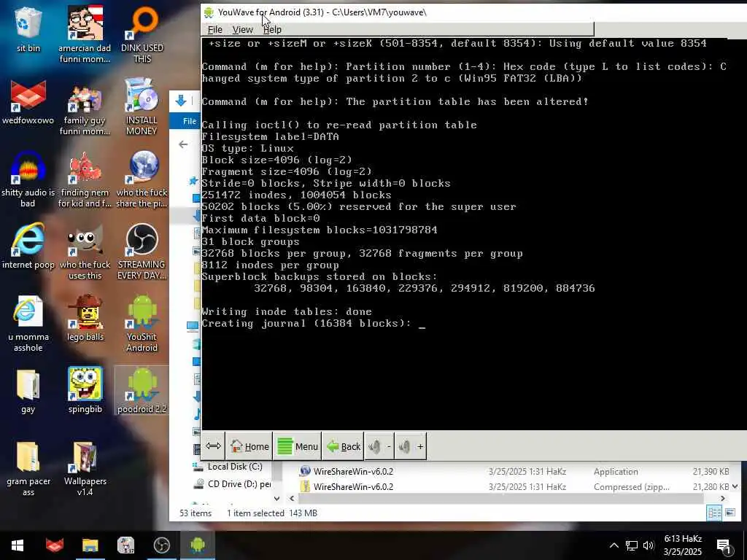747x560 pixels.
Task: Click the Application type cell for WireShareWin
Action: click(x=616, y=472)
